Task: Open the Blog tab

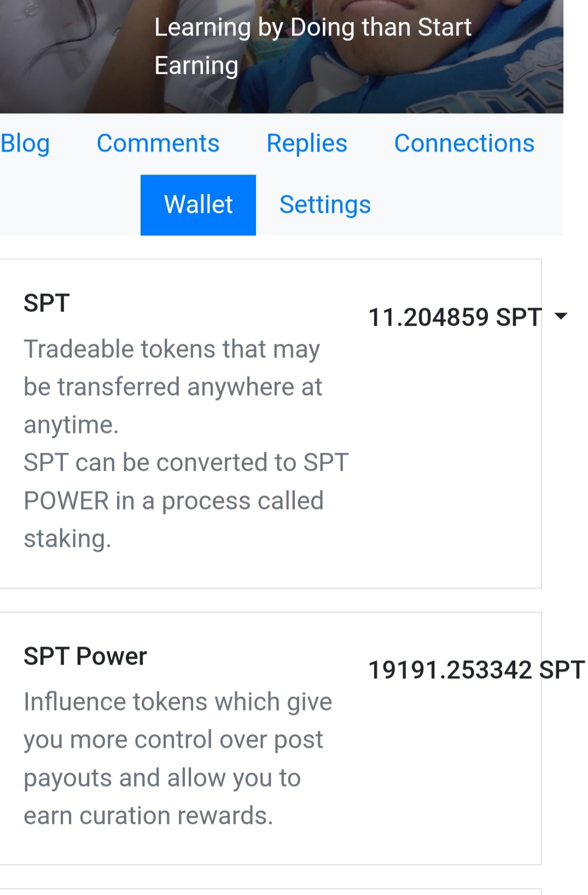Action: point(25,143)
